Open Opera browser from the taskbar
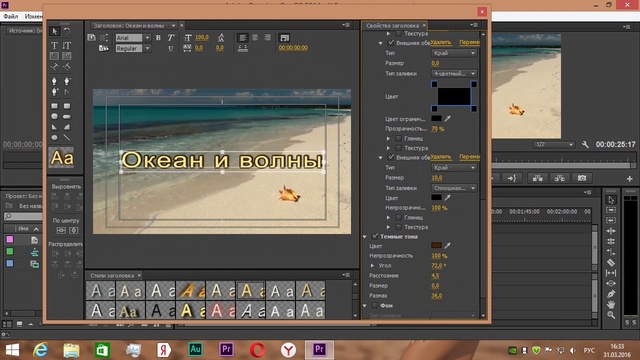Image resolution: width=640 pixels, height=360 pixels. (x=257, y=350)
